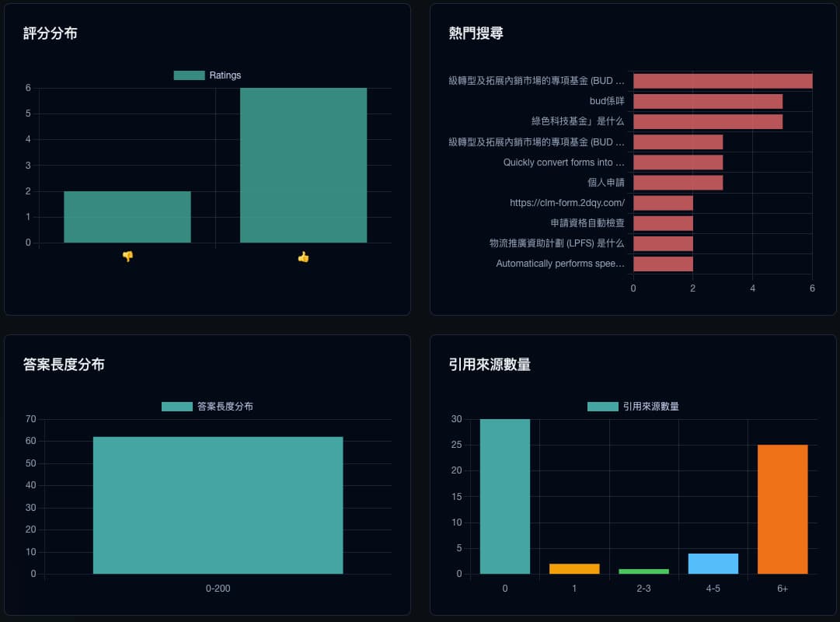The width and height of the screenshot is (840, 622).
Task: Click the 綠色科技基金」是什么 search label
Action: 577,121
